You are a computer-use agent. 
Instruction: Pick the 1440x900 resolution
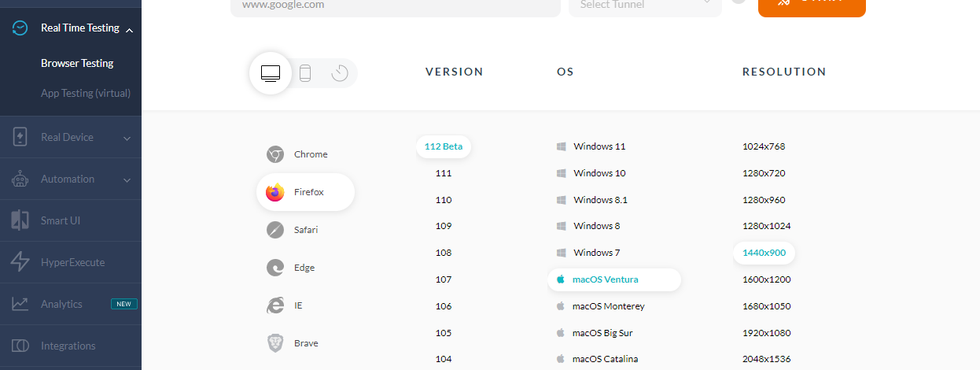click(x=764, y=253)
